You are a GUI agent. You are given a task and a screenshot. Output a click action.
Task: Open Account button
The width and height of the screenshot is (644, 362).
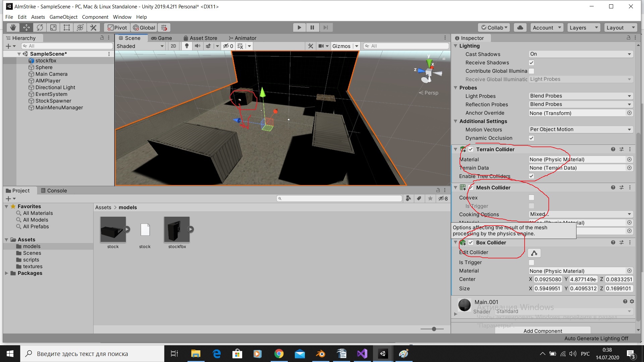tap(547, 27)
